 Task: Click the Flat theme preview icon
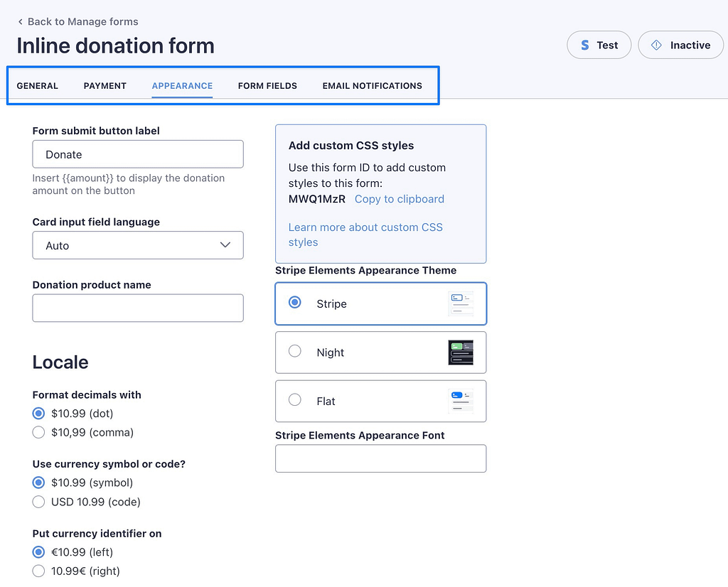pos(461,402)
